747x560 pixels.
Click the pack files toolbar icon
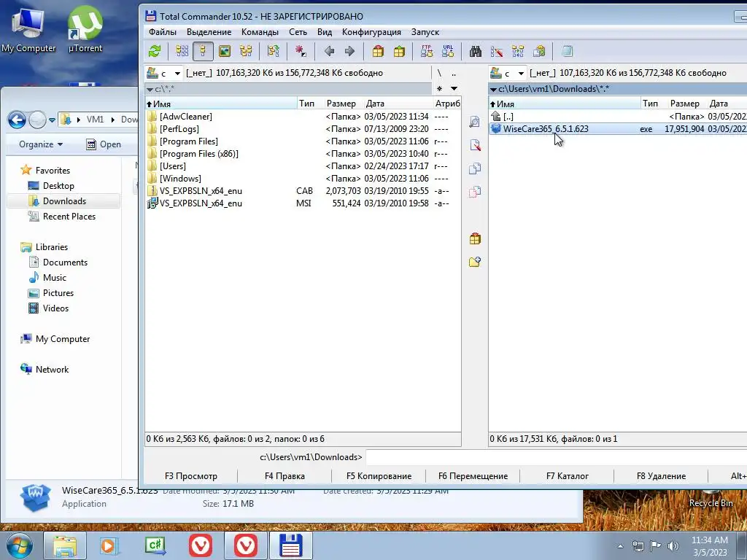click(379, 51)
